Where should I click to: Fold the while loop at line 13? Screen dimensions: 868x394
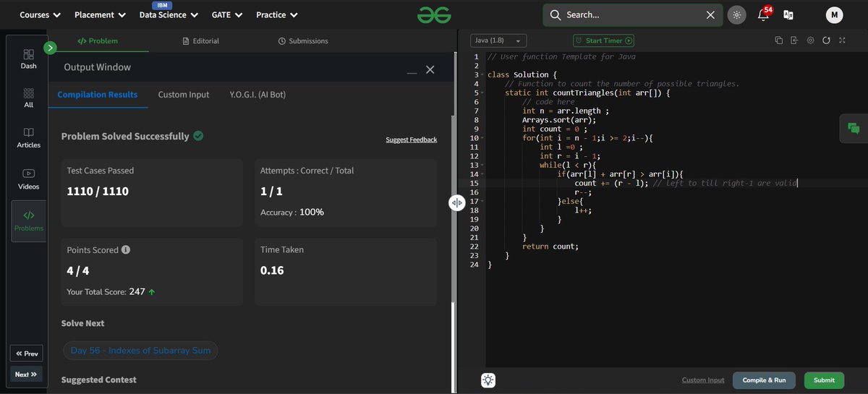pos(482,166)
